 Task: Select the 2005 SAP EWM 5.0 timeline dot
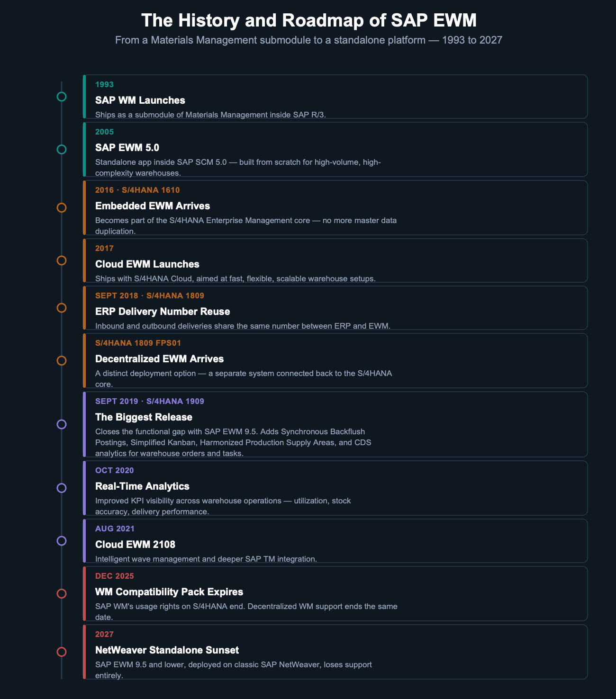(61, 149)
